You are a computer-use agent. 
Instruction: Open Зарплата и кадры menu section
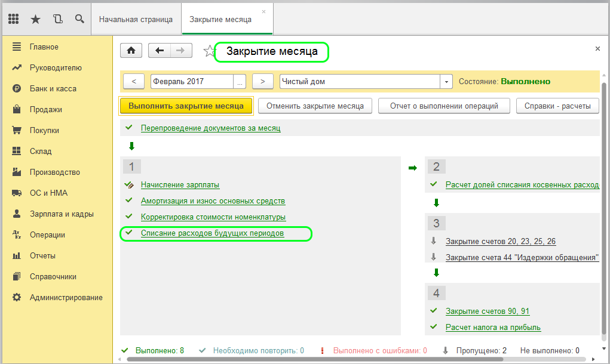[62, 214]
